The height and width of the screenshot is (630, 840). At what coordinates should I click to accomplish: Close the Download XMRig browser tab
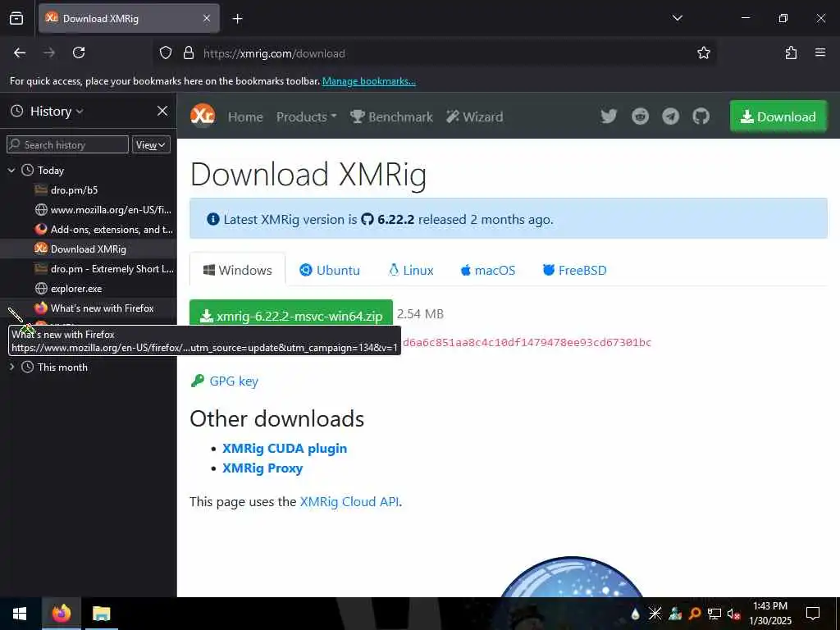point(207,18)
